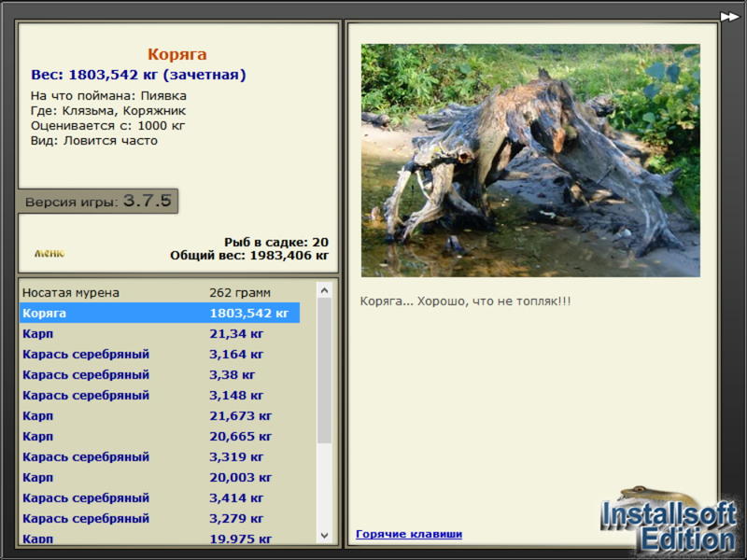This screenshot has width=747, height=560.
Task: Select the highlighted Коряга 1803,542 кг row
Action: pyautogui.click(x=160, y=313)
